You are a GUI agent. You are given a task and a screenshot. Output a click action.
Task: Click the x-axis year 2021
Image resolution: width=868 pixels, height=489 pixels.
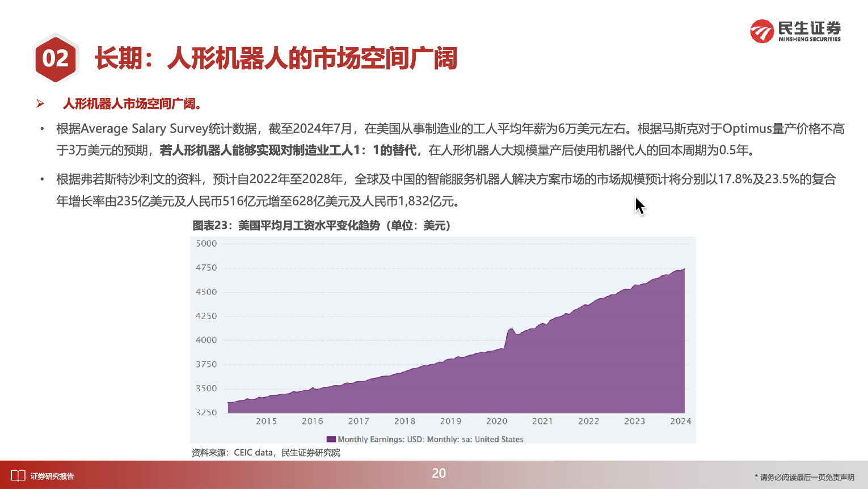(x=542, y=421)
